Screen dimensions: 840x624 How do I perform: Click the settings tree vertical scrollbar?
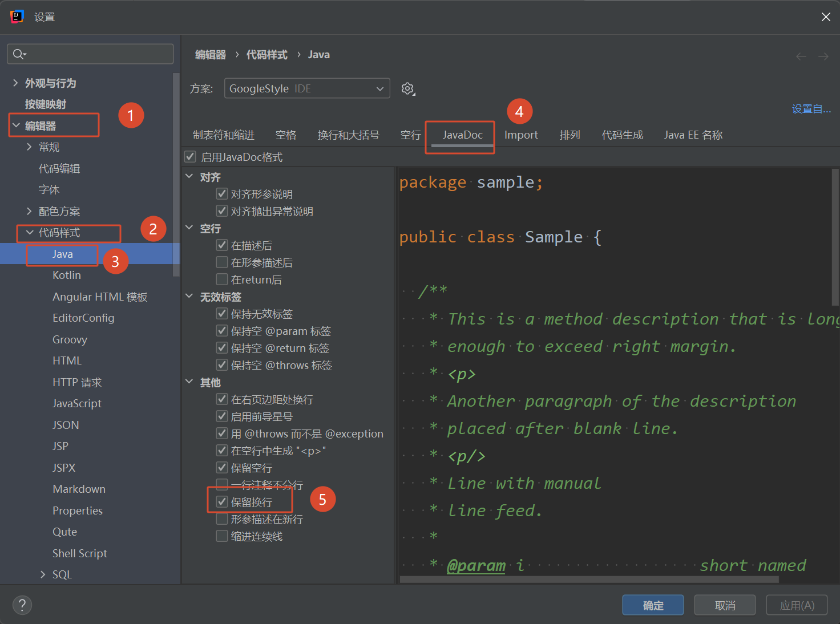(x=176, y=174)
